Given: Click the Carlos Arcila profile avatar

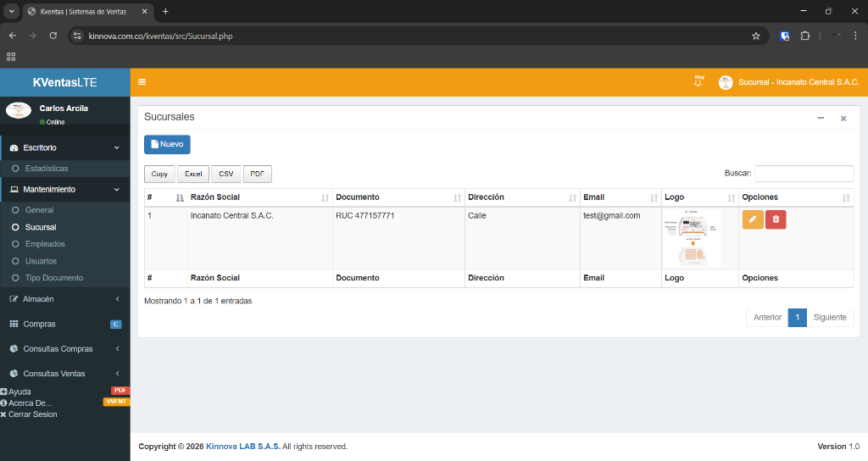Looking at the screenshot, I should click(x=19, y=110).
